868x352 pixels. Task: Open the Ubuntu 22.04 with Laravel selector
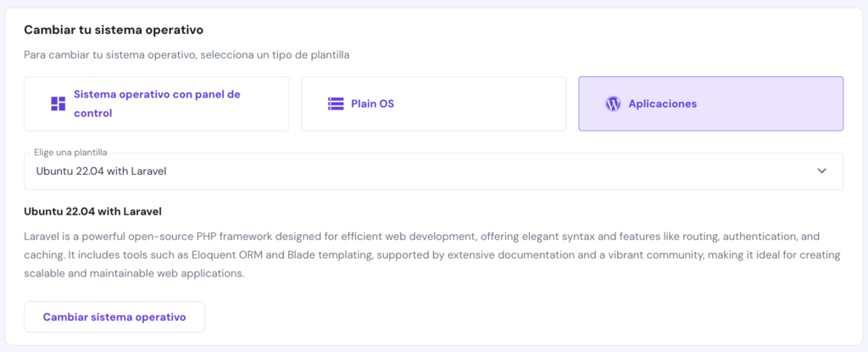(x=424, y=171)
